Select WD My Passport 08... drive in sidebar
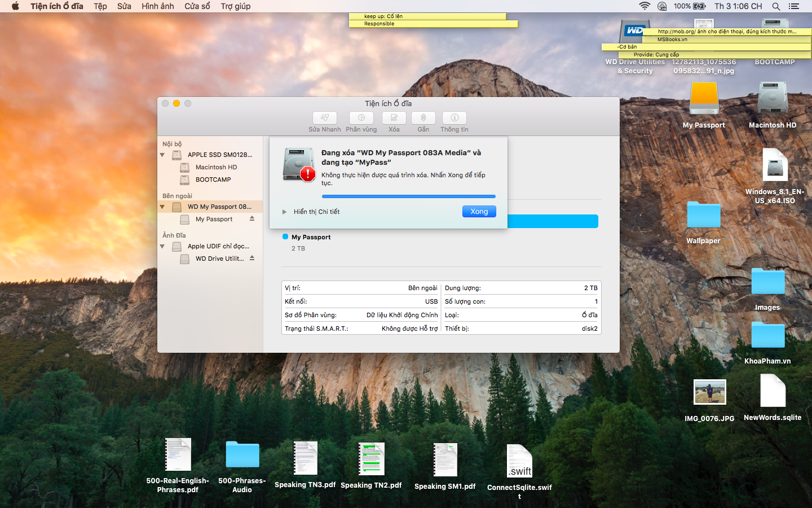 pos(210,207)
